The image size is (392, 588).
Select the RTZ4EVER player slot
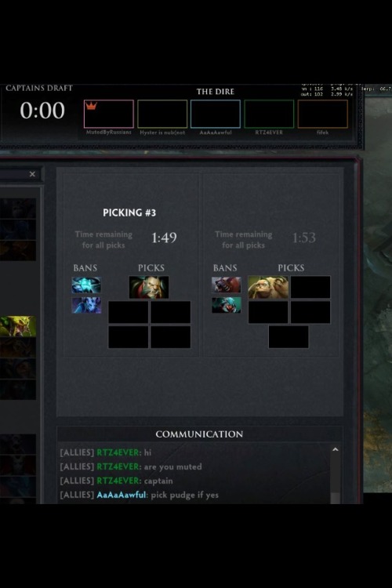[x=269, y=114]
